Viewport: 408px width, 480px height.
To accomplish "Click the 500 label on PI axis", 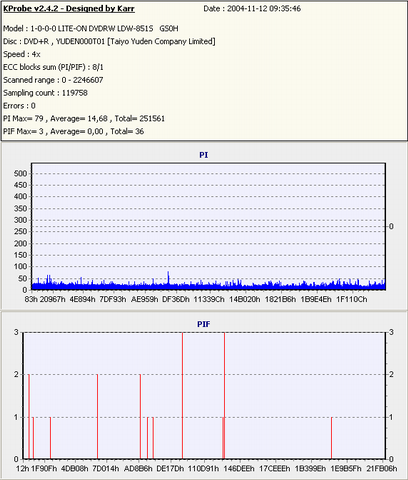I will point(20,173).
